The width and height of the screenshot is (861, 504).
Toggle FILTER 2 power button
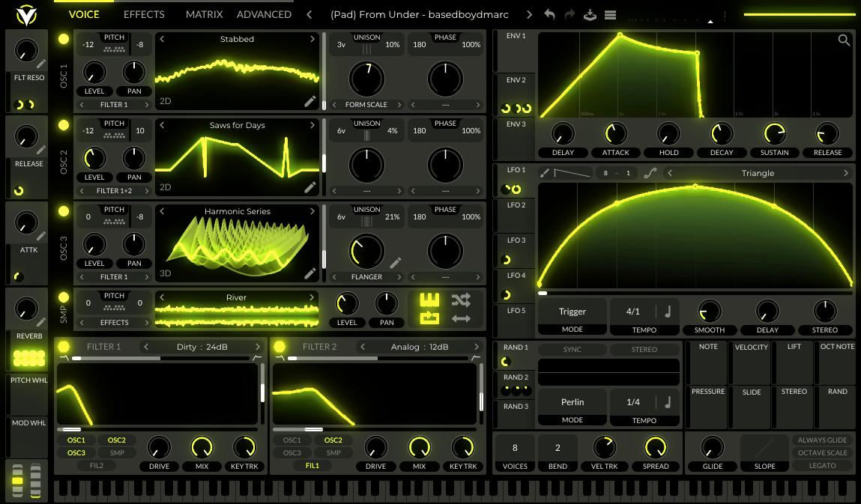280,347
